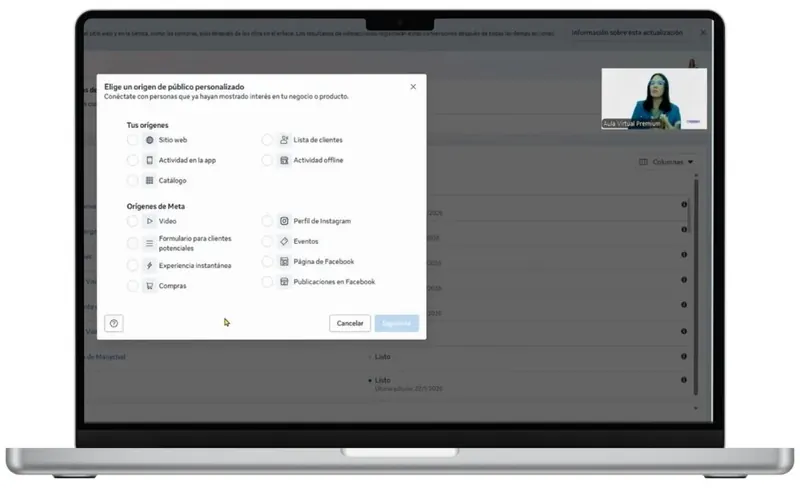Open Información sobre esta actualización link
The height and width of the screenshot is (488, 800).
627,33
